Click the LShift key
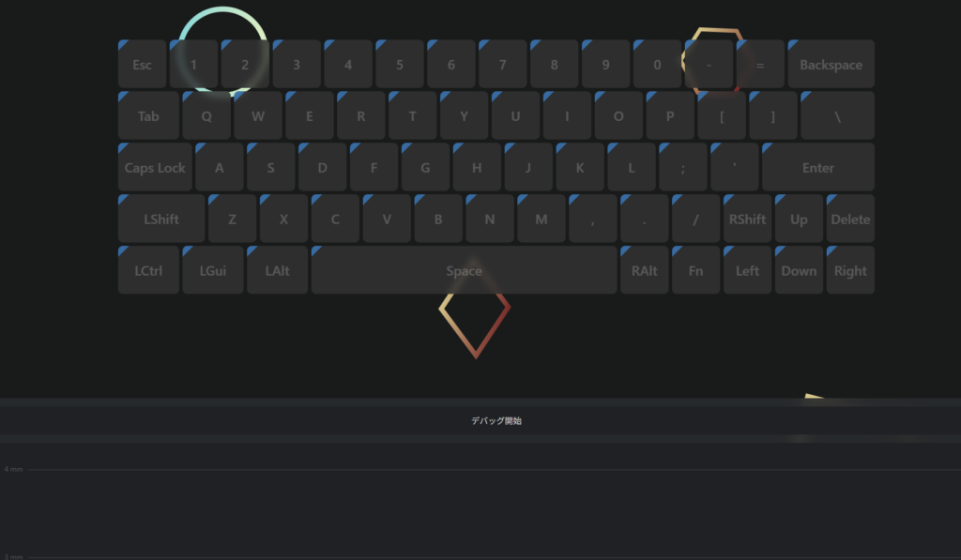Screen dimensions: 961x560 point(161,219)
